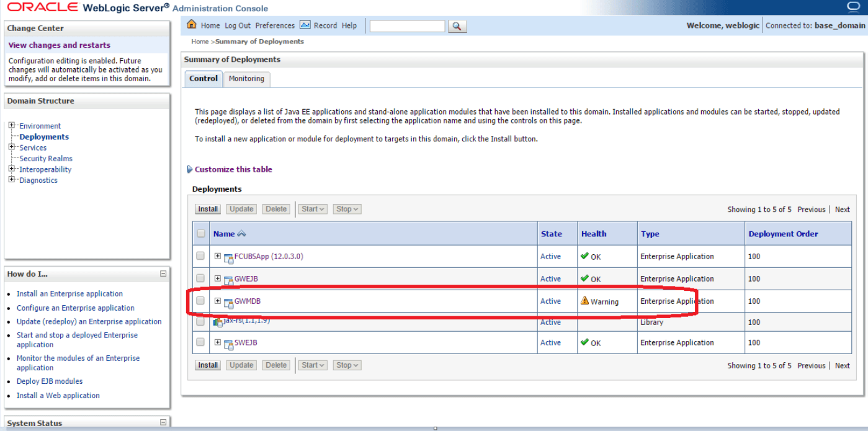The image size is (868, 431).
Task: Click the top Delete button
Action: [x=276, y=209]
